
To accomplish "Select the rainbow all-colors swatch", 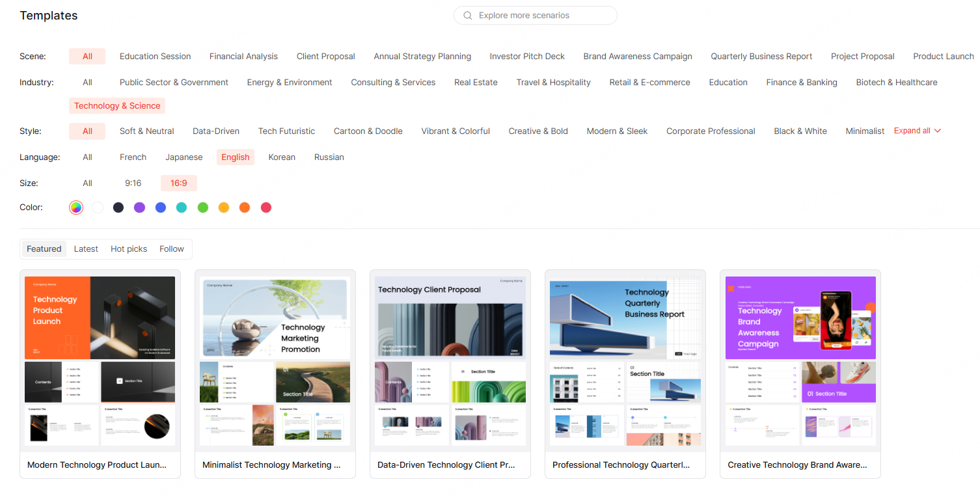I will 76,208.
